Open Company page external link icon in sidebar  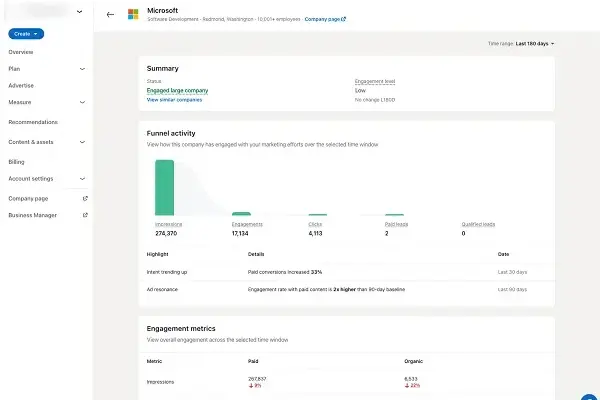[x=85, y=198]
